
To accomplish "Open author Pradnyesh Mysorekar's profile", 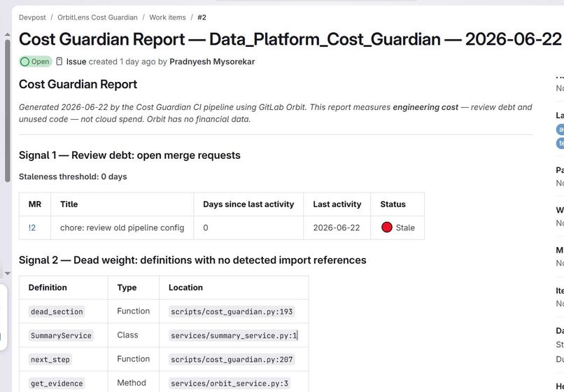I will [x=212, y=62].
